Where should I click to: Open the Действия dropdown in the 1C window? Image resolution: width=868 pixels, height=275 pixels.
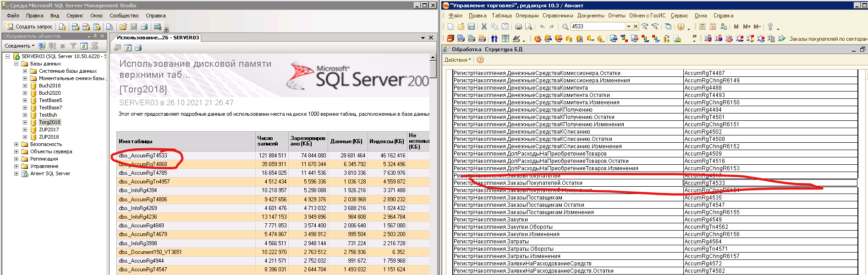tap(457, 60)
